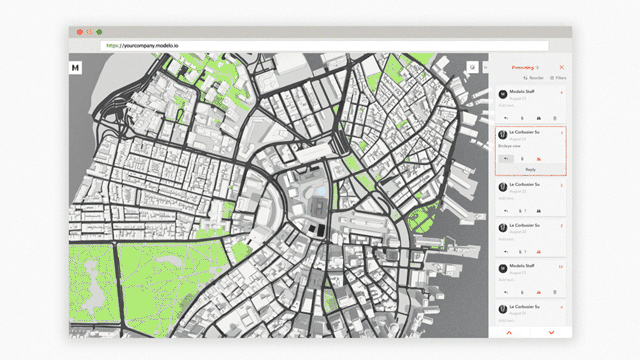Viewport: 640px width, 360px height.
Task: Click reply arrow icon in Birdeye view comment
Action: click(506, 159)
